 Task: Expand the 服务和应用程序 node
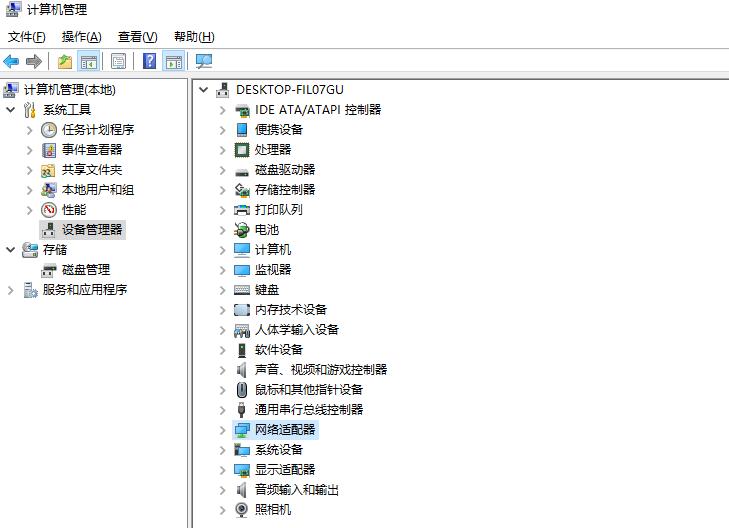pyautogui.click(x=11, y=290)
